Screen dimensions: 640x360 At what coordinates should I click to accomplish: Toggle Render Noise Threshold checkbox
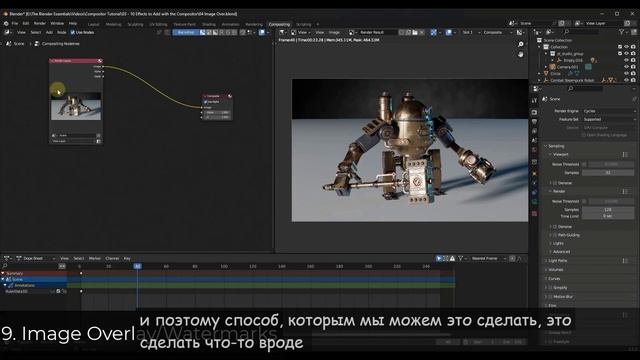click(x=584, y=201)
